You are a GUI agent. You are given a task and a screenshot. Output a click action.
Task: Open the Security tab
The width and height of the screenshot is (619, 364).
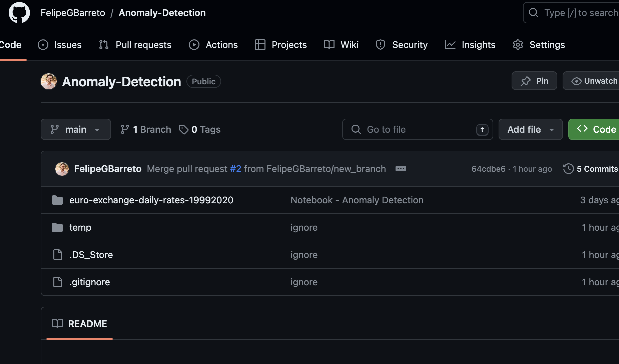pos(402,45)
